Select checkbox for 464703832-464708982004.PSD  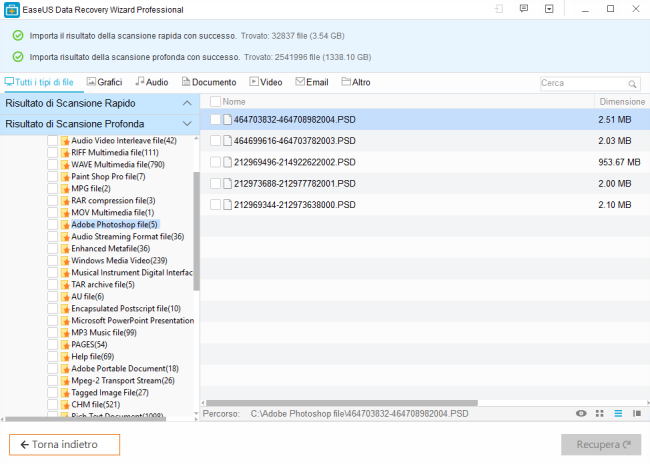point(215,119)
